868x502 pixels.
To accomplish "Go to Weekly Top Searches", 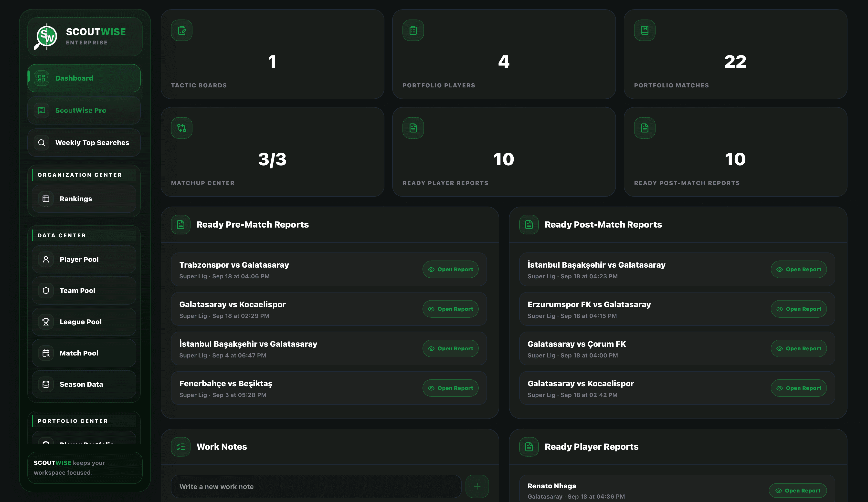I will pyautogui.click(x=84, y=143).
